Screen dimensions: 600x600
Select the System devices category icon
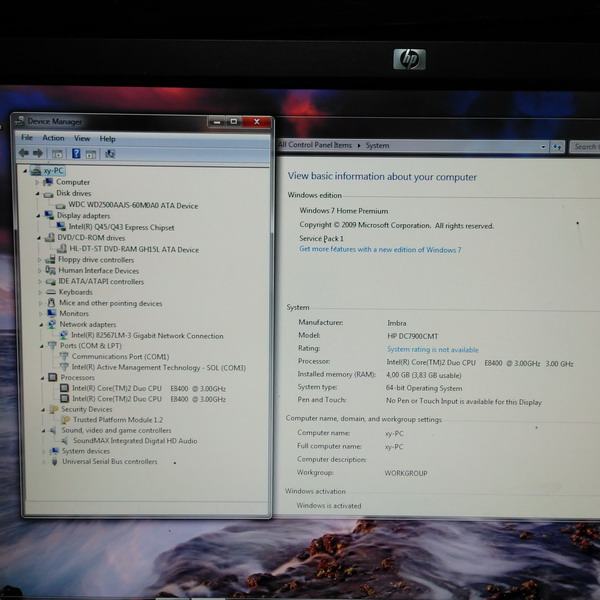(54, 451)
